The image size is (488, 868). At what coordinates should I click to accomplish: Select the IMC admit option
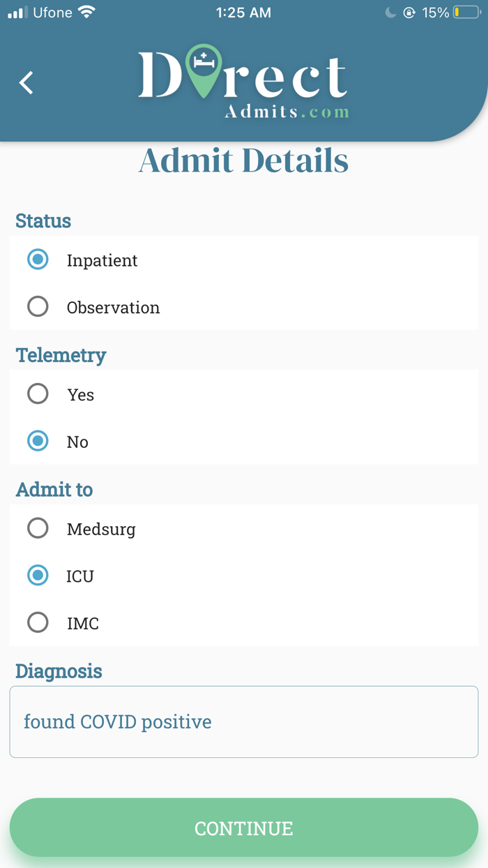coord(38,622)
